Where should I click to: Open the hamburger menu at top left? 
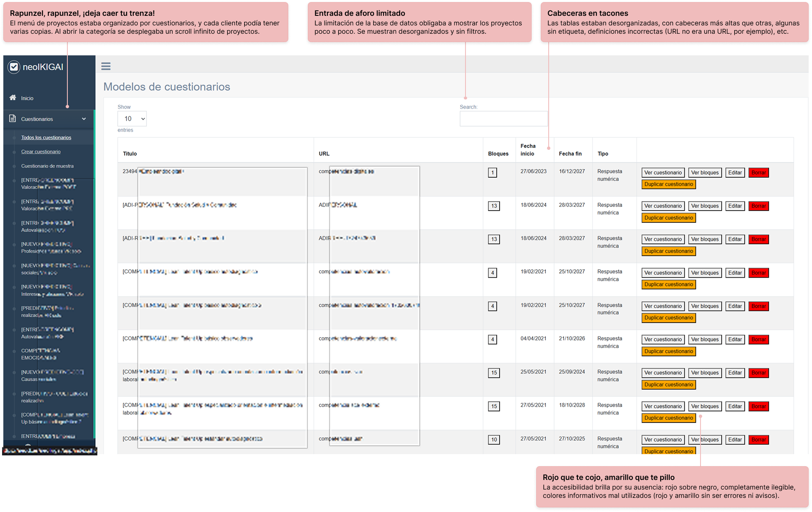pyautogui.click(x=106, y=66)
